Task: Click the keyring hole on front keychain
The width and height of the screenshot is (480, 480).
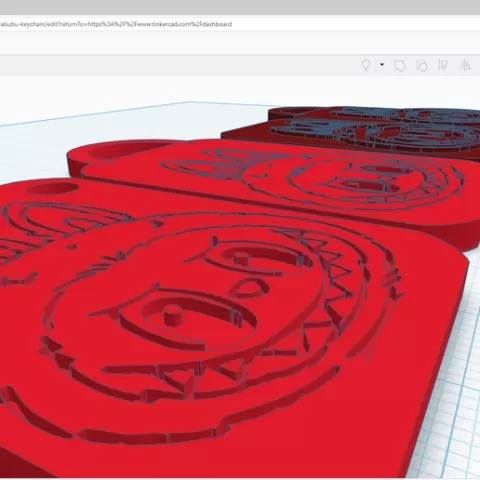Action: (52, 189)
